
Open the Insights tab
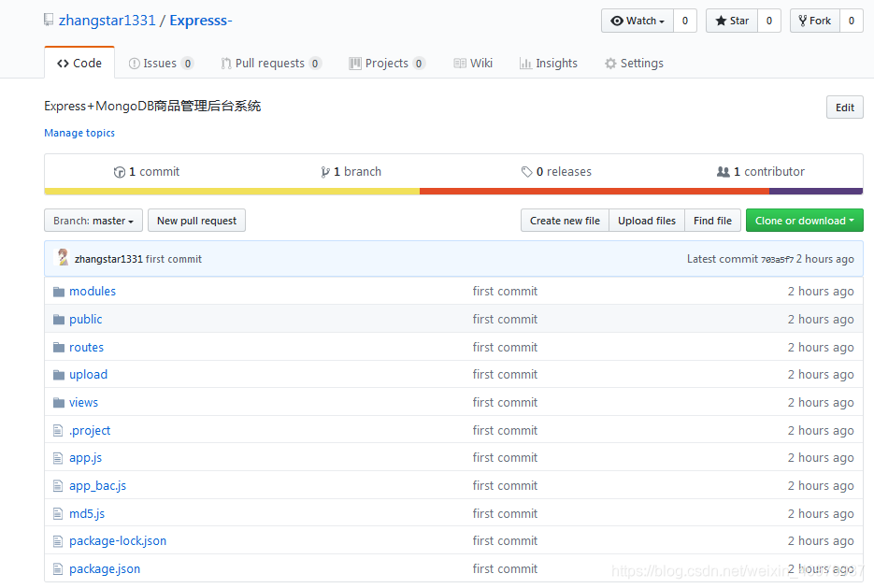tap(549, 63)
